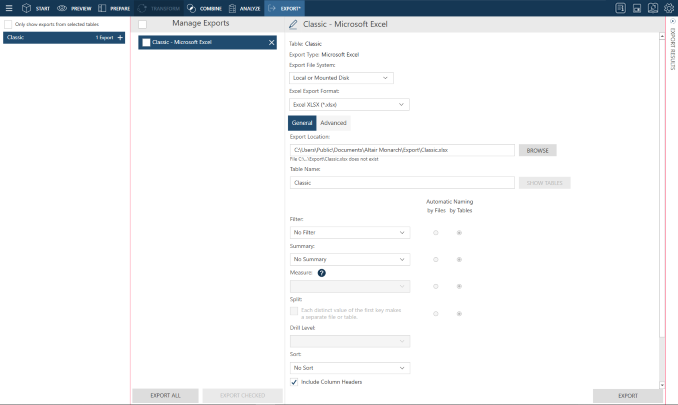This screenshot has height=405, width=678.
Task: Select by Tables radio for Split
Action: [459, 314]
